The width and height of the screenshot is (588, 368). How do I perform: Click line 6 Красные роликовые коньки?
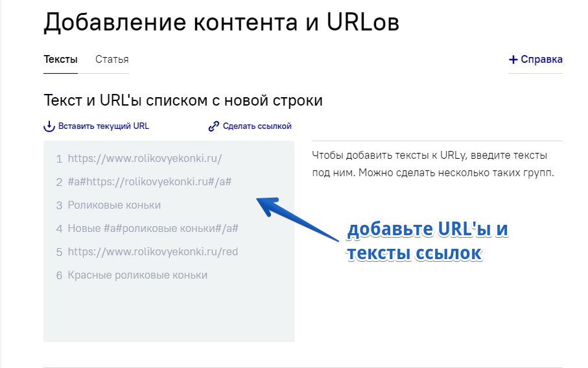tap(137, 275)
